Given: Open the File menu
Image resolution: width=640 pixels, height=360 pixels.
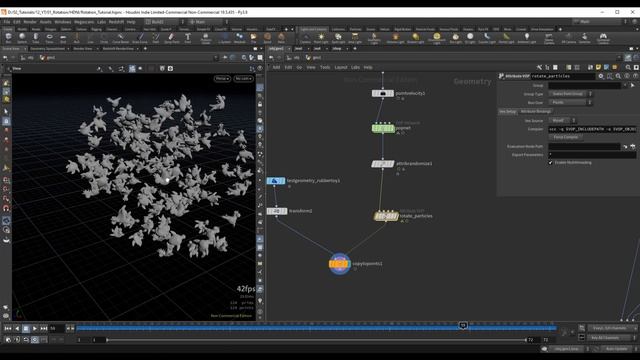Looking at the screenshot, I should [x=7, y=22].
